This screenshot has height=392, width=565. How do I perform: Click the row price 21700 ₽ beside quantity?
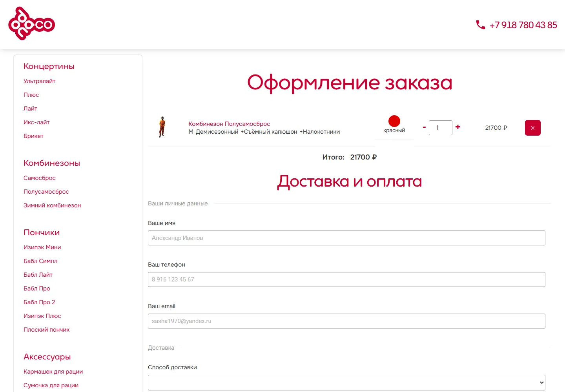[x=496, y=128]
